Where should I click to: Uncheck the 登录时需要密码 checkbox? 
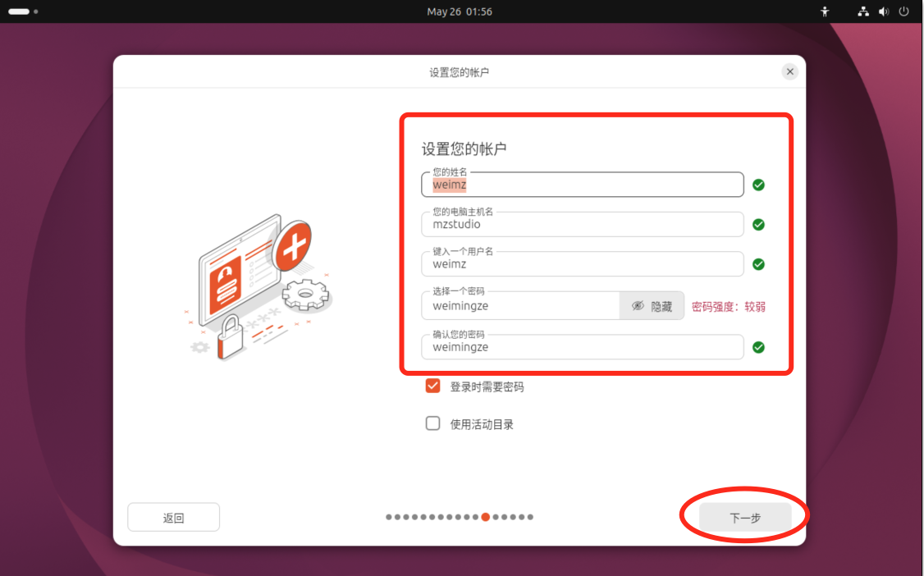click(432, 386)
